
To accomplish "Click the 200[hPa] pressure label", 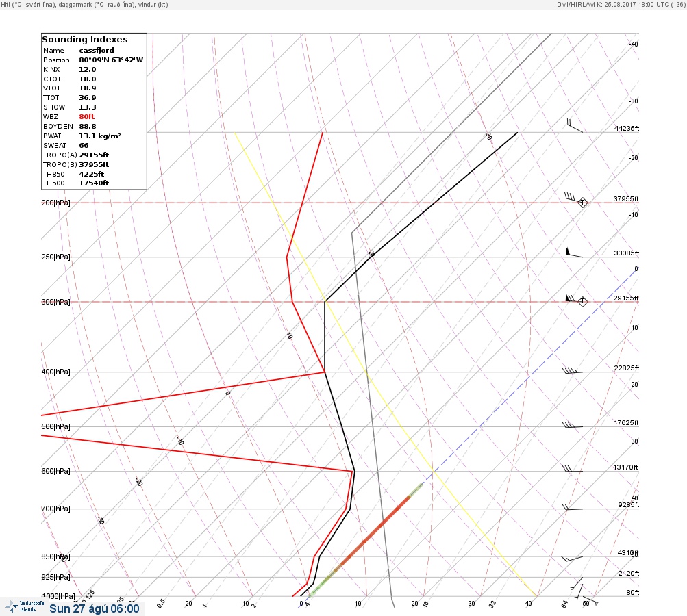I will point(55,203).
